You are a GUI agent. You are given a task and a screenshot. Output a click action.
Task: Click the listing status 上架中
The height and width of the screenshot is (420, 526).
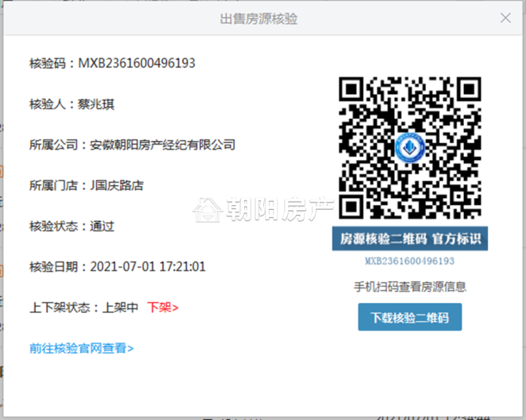pos(120,308)
